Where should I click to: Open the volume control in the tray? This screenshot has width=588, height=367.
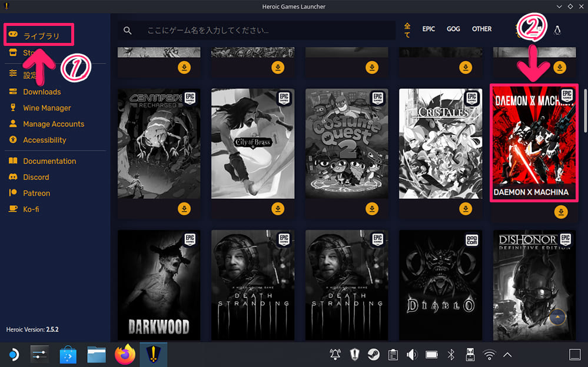[x=412, y=355]
